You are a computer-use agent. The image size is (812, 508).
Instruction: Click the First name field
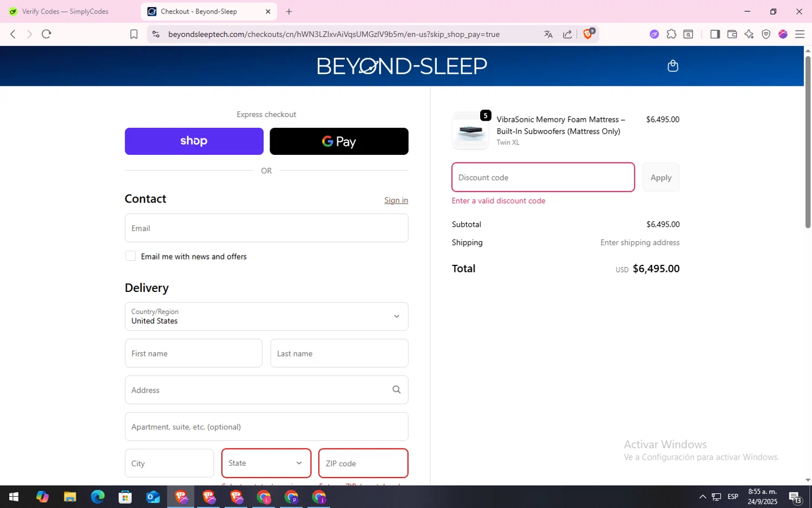coord(193,353)
